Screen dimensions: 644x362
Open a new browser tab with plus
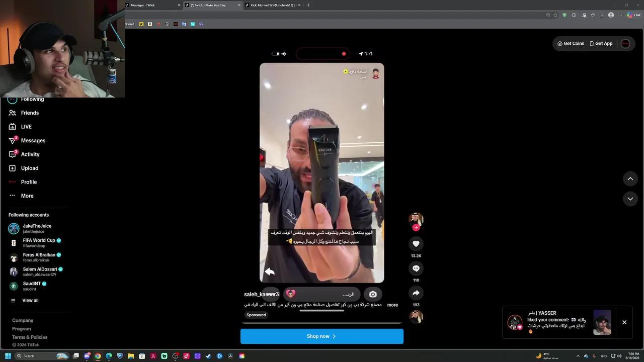tap(308, 5)
